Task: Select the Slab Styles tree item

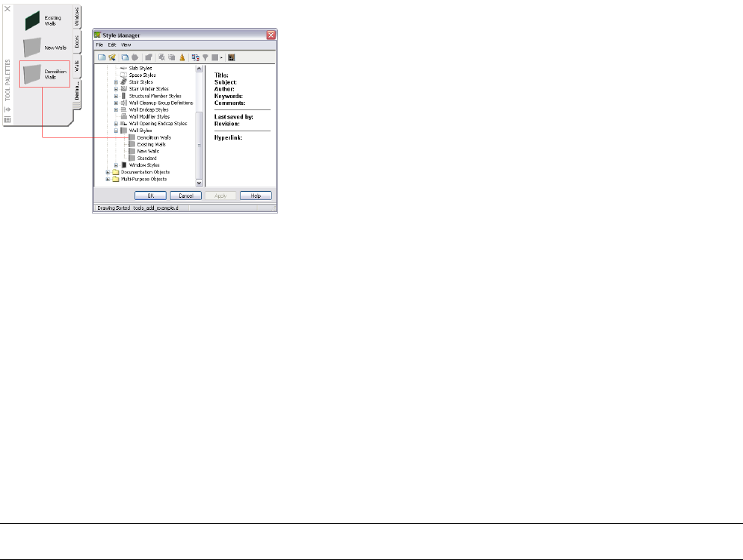Action: tap(140, 68)
